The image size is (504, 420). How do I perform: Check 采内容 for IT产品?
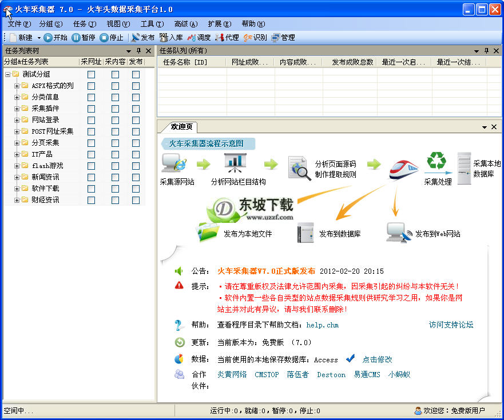click(x=115, y=154)
